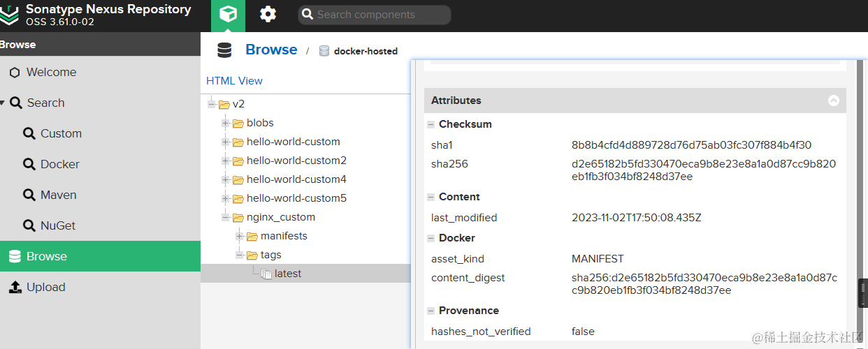Click the latest asset file icon

[266, 274]
